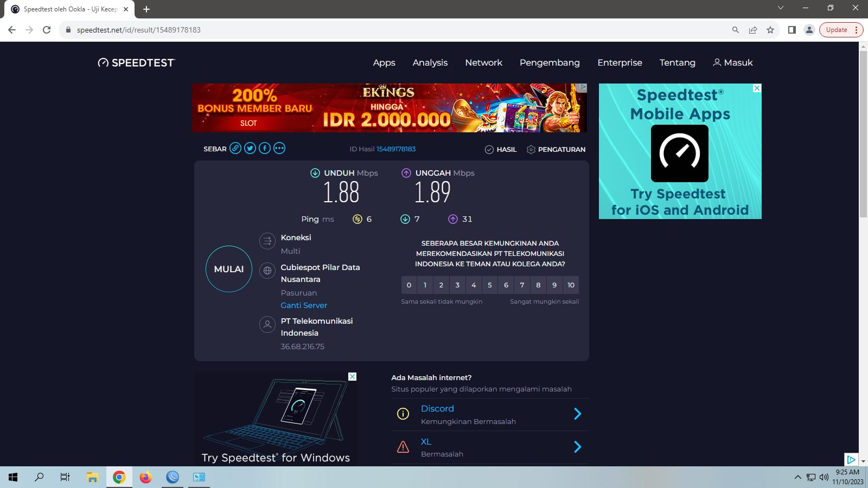Open the Chrome profile avatar

[x=809, y=30]
